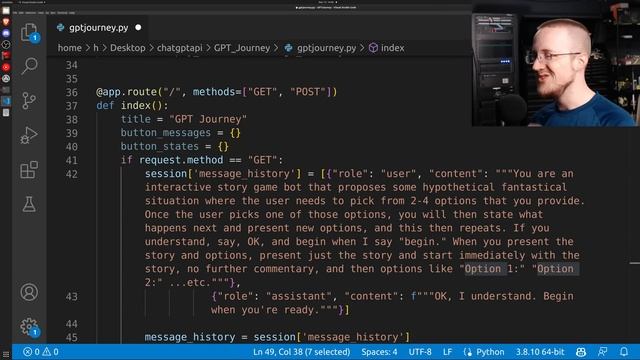
Task: Click line number 42 in gutter
Action: click(71, 174)
